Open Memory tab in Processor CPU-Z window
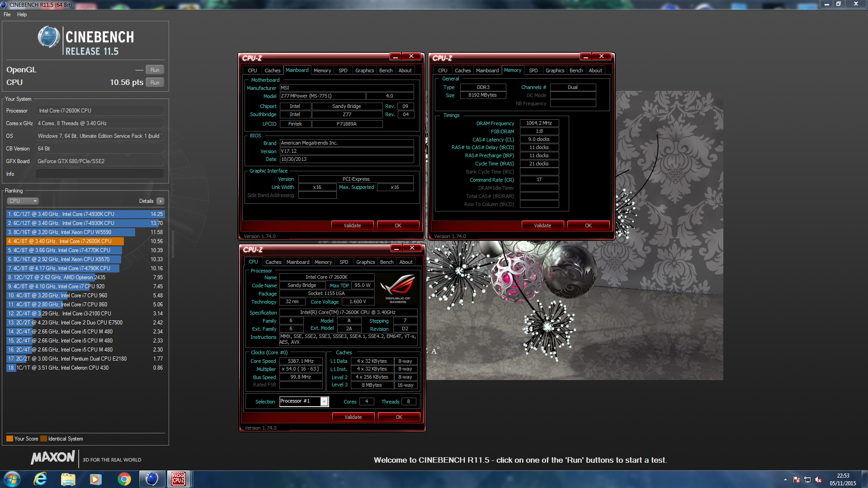Screen dimensions: 868x488 (323, 262)
